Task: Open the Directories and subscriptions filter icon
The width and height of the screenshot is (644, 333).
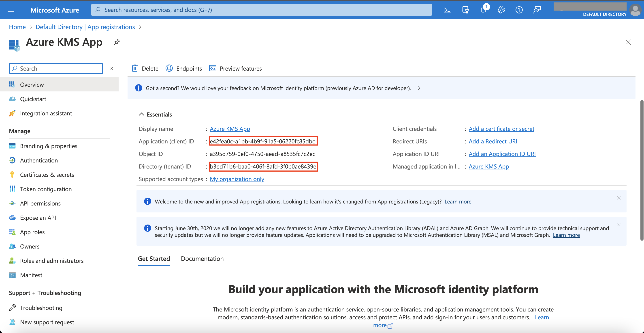Action: pos(465,10)
